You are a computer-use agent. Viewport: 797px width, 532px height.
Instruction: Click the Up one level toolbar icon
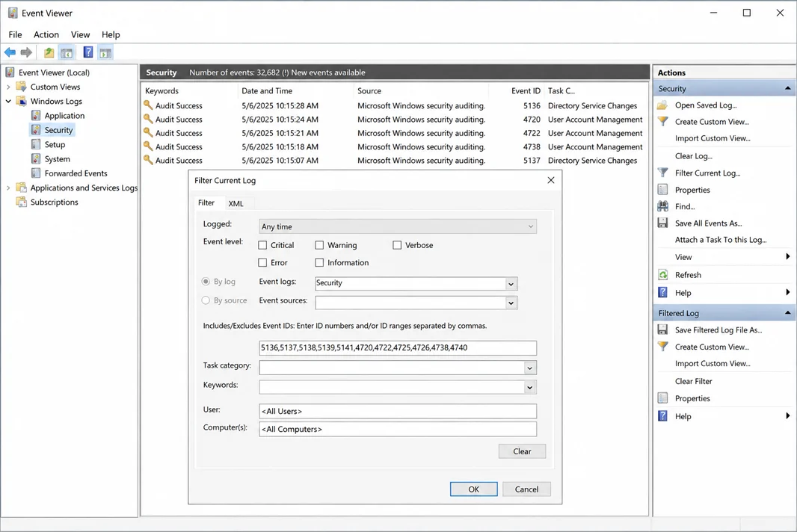click(49, 52)
